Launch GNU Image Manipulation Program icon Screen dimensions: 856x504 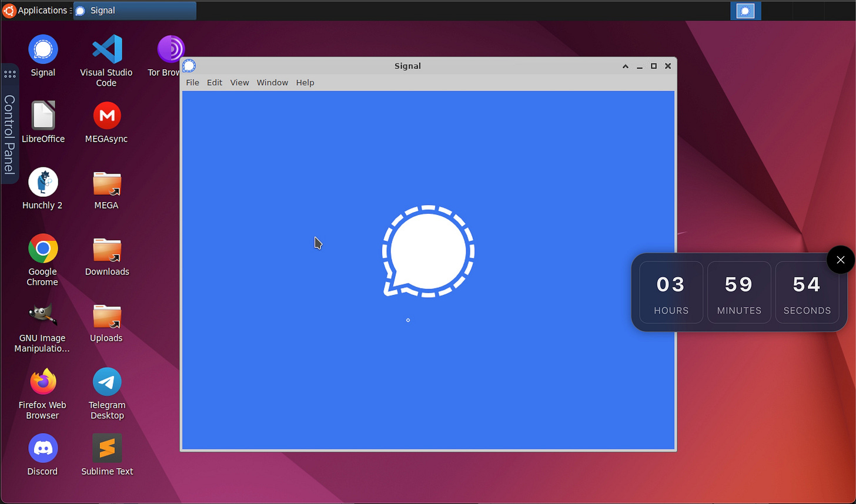click(x=43, y=315)
